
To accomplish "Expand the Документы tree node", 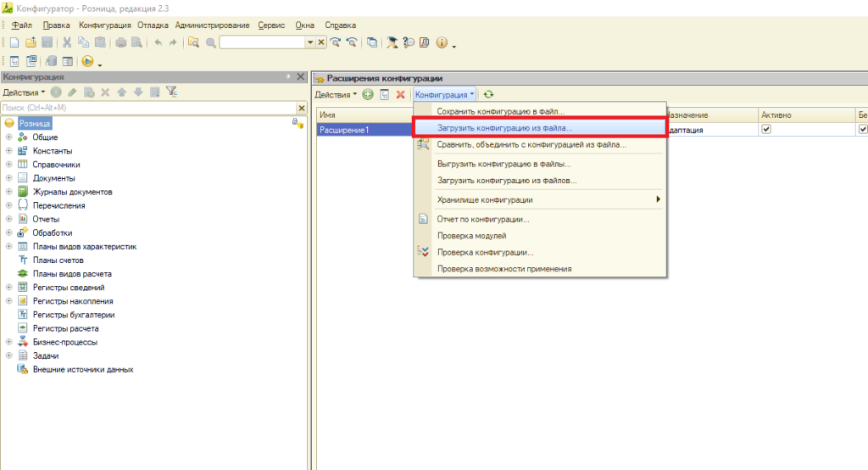I will point(8,178).
